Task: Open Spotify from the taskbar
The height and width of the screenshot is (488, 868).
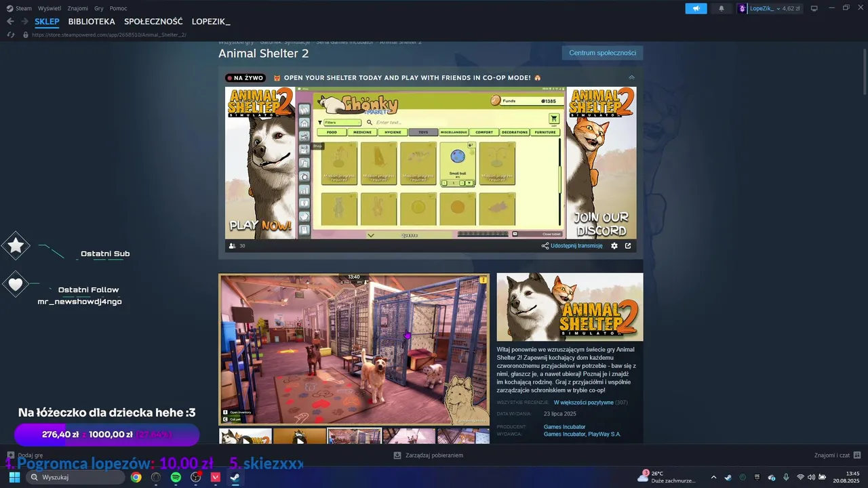Action: pyautogui.click(x=176, y=477)
